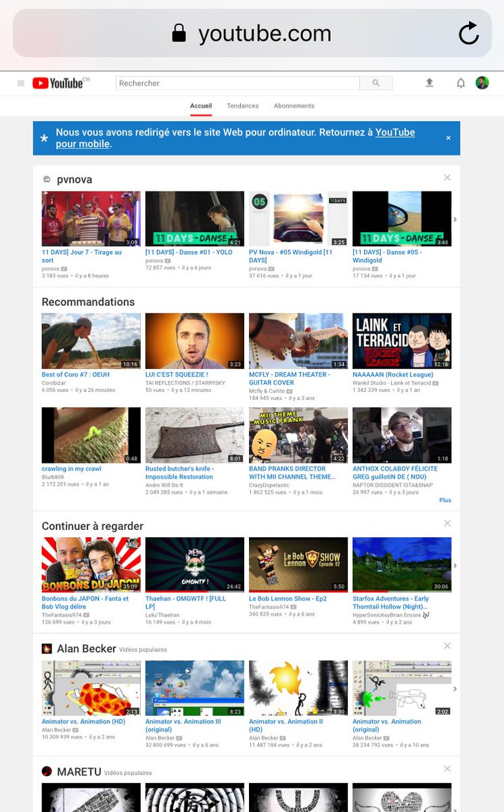Image resolution: width=504 pixels, height=812 pixels.
Task: Open the hamburger guide menu
Action: point(21,83)
